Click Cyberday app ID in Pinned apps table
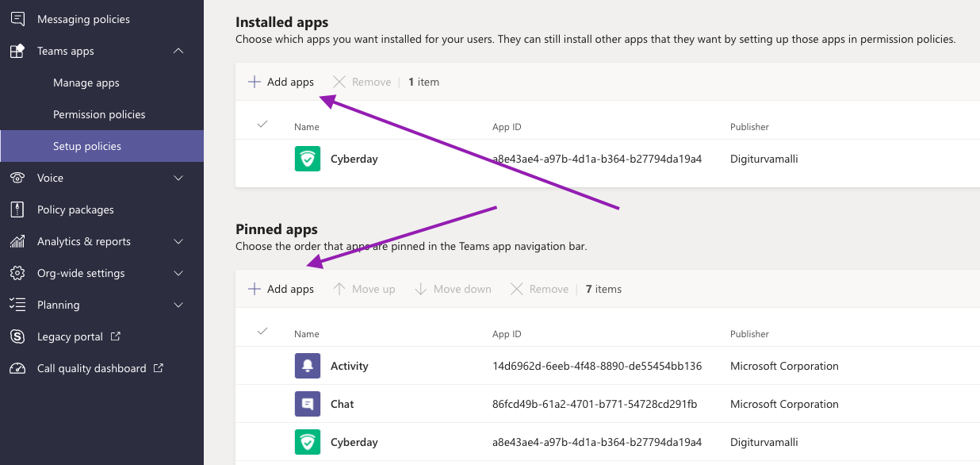 597,442
